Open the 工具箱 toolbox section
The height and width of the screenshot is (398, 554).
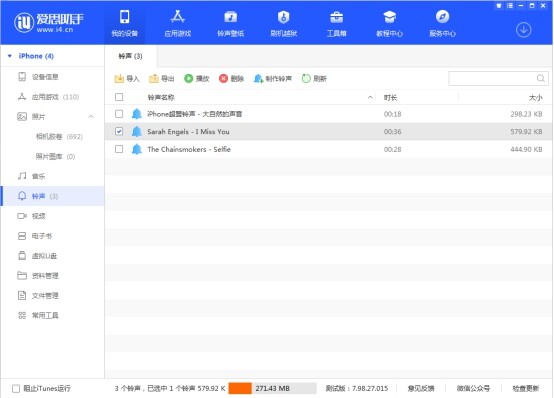pos(336,23)
